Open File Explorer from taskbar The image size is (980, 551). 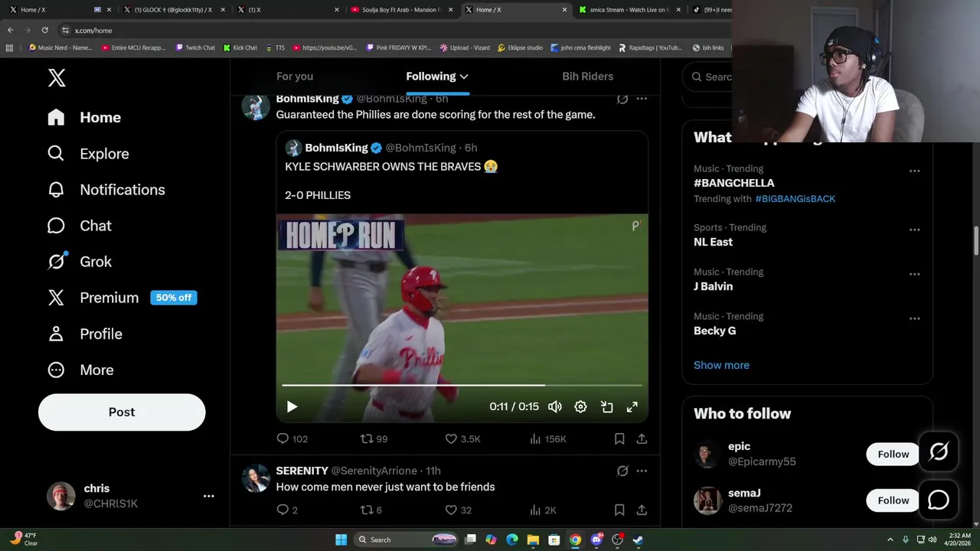click(533, 540)
